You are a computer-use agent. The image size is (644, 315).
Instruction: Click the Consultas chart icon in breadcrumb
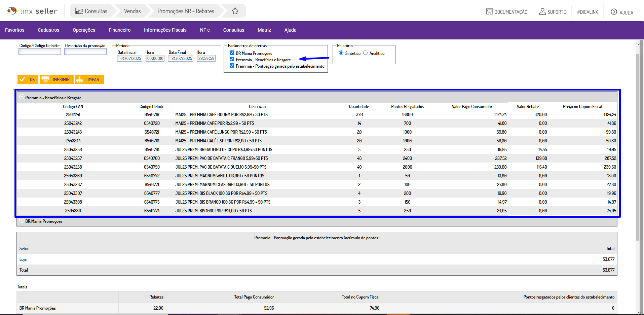tap(79, 11)
